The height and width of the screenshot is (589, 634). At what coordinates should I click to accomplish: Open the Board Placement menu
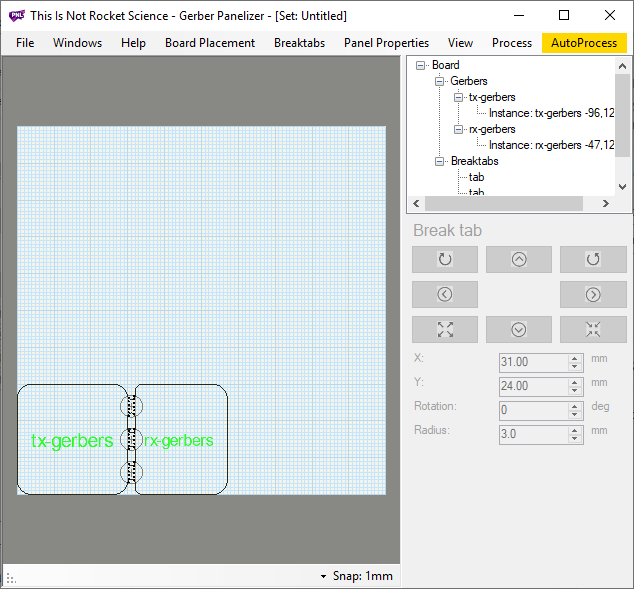[210, 43]
